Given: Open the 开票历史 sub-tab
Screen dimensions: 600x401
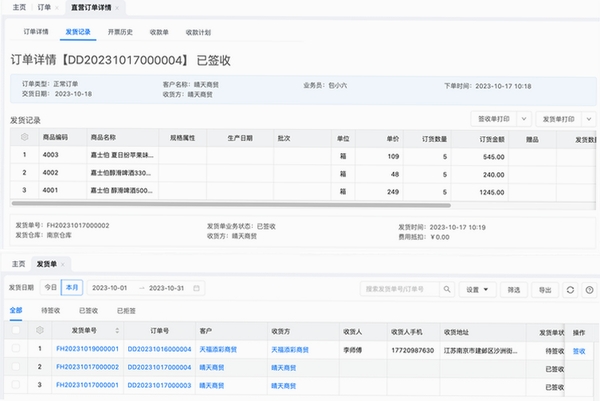Looking at the screenshot, I should coord(120,32).
